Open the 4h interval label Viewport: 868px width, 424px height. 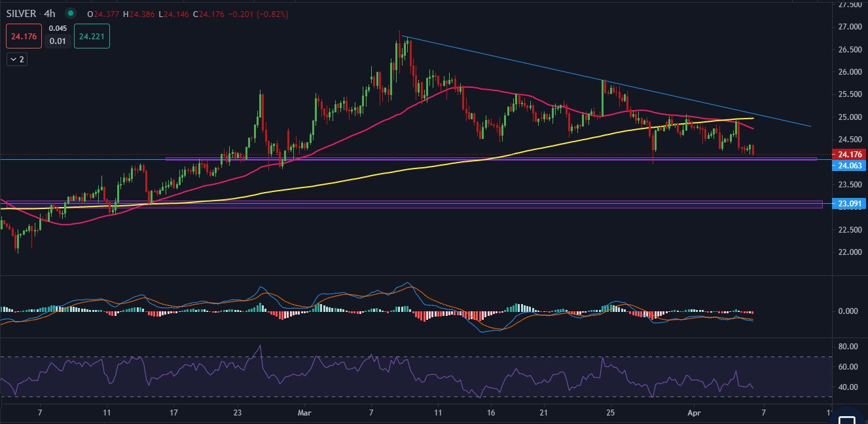[50, 13]
